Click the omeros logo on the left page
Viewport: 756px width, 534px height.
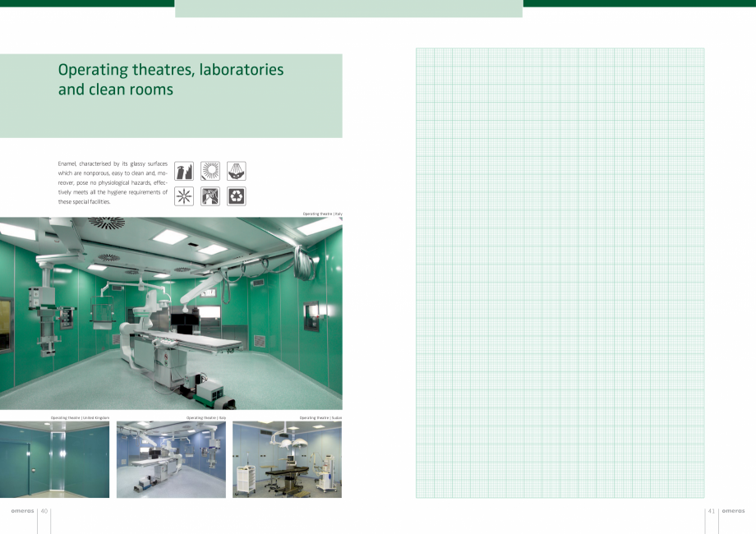[x=21, y=510]
